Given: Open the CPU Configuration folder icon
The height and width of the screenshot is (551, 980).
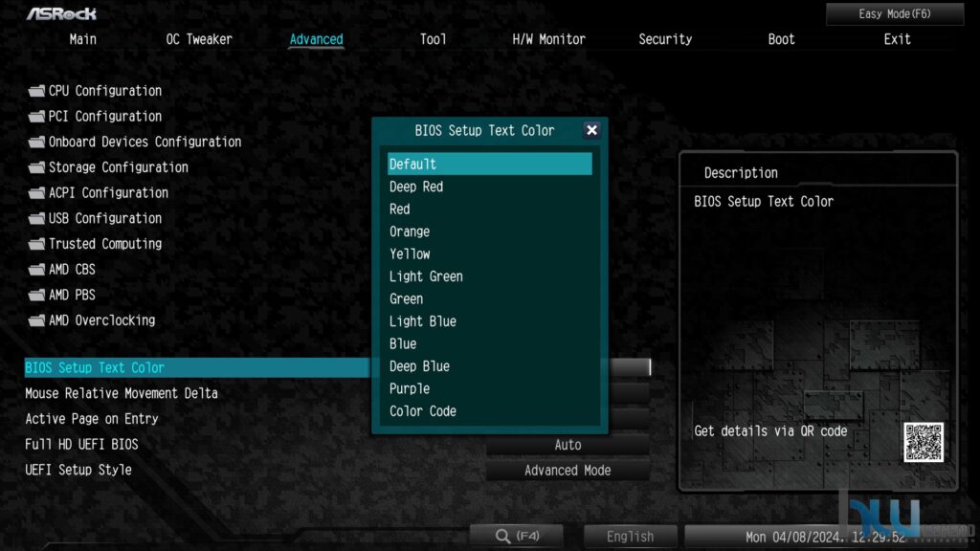Looking at the screenshot, I should click(37, 91).
